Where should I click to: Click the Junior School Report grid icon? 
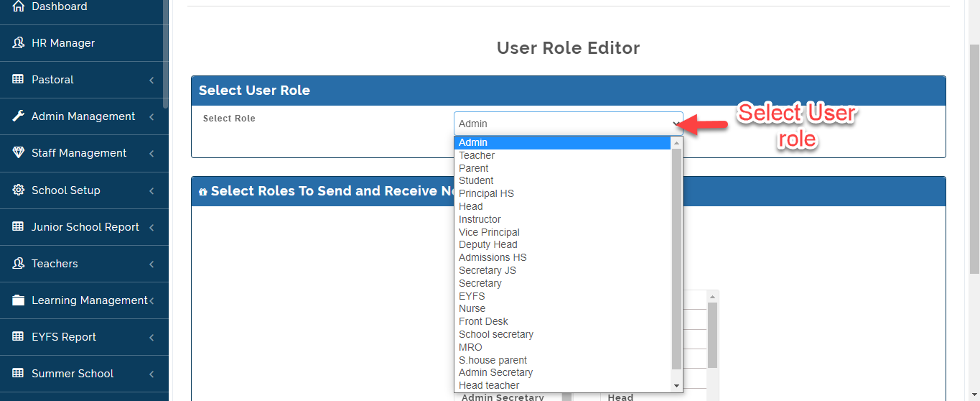pos(19,227)
